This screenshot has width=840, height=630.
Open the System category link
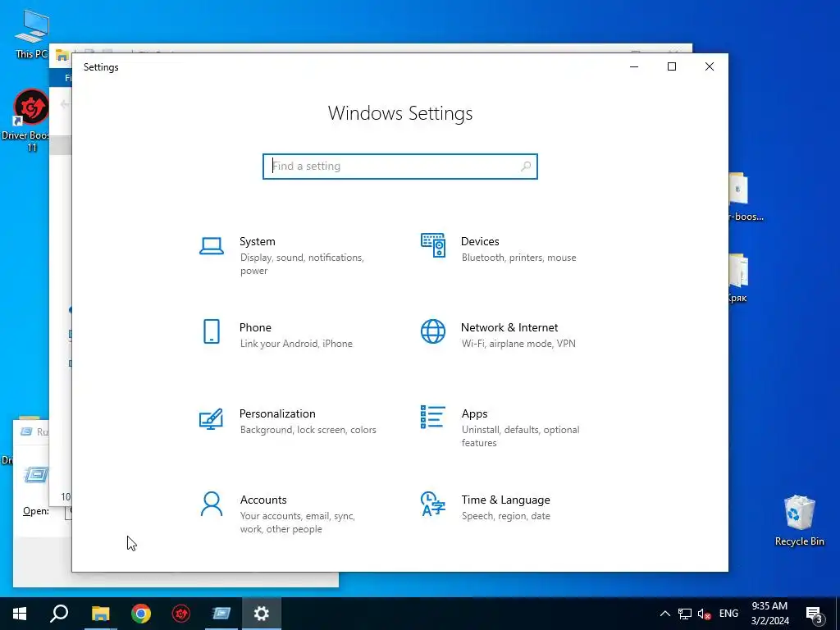257,242
